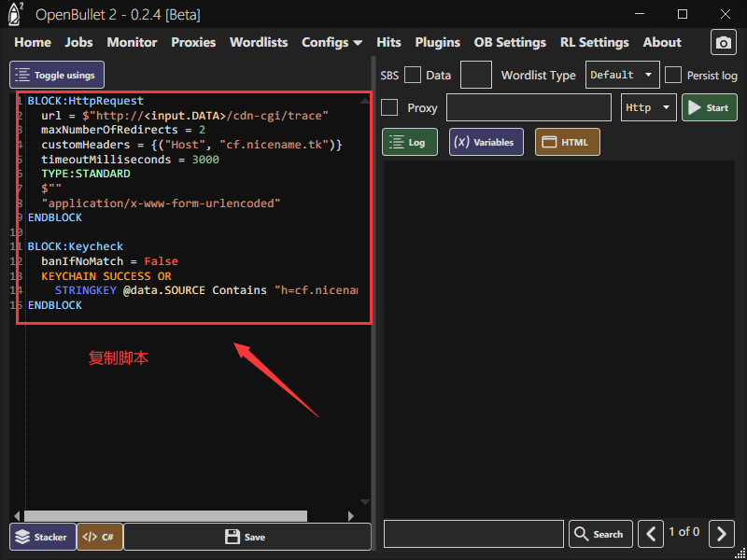Show the HTML view panel
Viewport: 747px width, 560px height.
coord(567,142)
